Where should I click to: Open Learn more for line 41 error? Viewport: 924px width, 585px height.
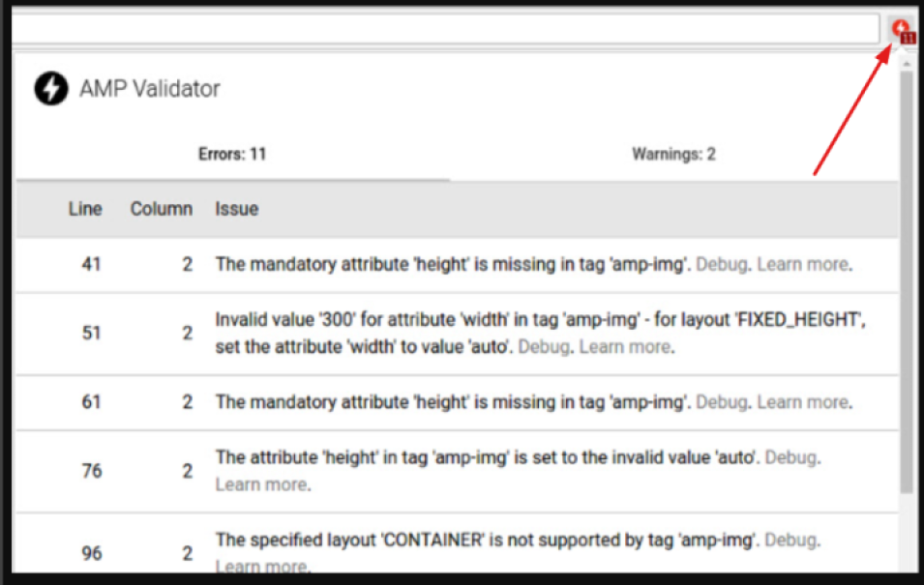point(803,264)
